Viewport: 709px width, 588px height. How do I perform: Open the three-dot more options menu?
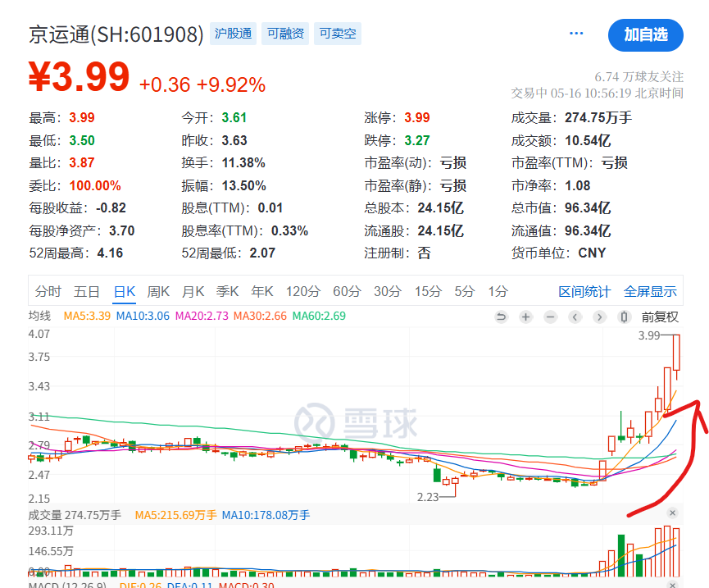tap(576, 33)
